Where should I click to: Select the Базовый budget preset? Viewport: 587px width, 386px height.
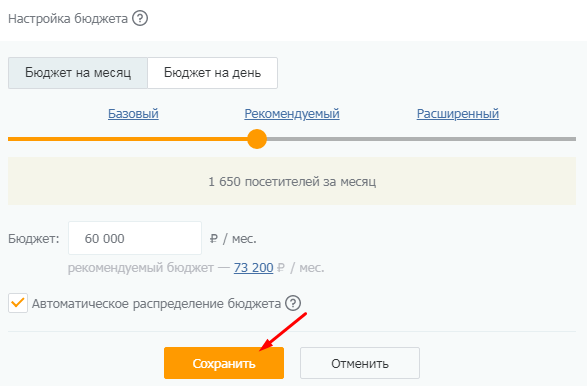pos(133,113)
